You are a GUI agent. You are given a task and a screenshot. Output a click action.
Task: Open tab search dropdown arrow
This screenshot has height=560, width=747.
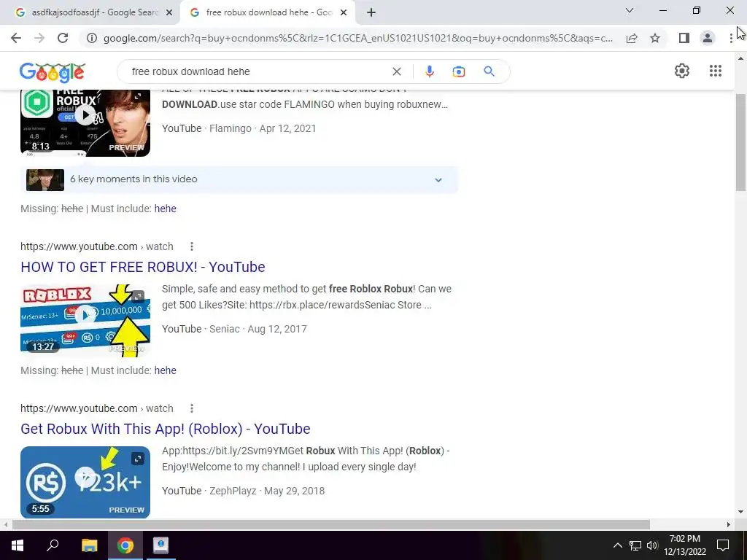[x=630, y=10]
